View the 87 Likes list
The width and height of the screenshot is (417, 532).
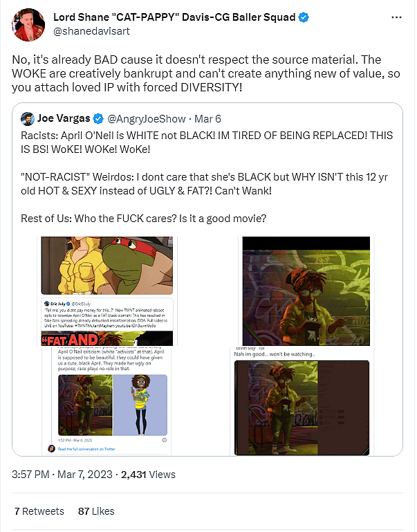tap(96, 511)
